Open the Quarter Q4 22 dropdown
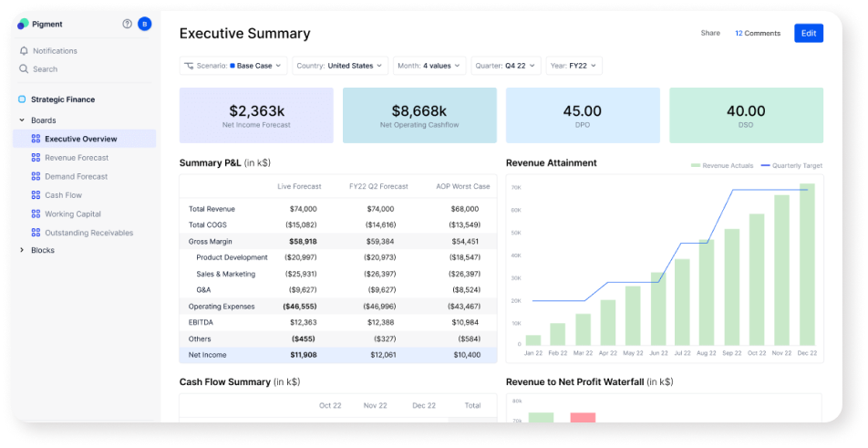 click(x=505, y=66)
